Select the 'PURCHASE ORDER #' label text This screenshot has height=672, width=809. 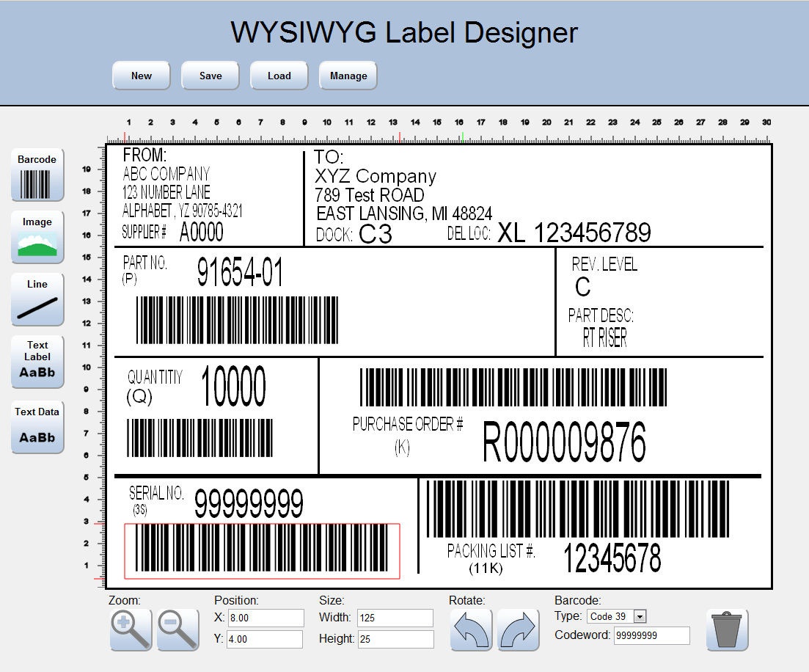[x=408, y=424]
